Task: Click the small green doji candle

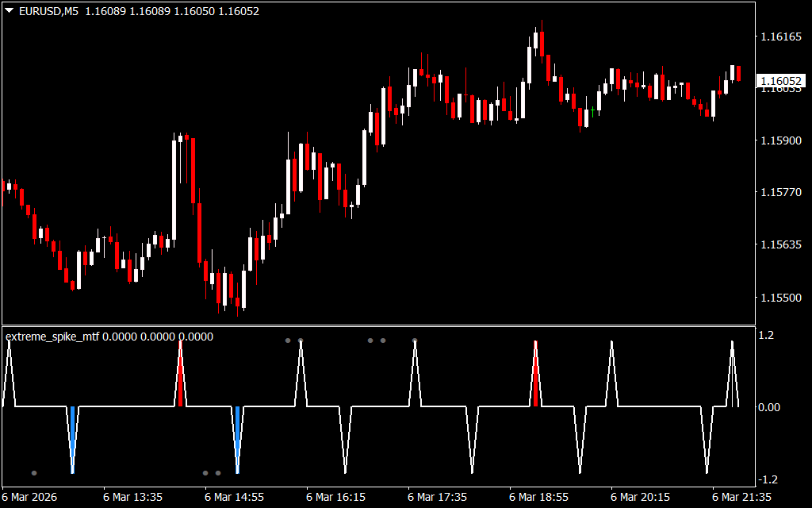Action: [x=593, y=109]
